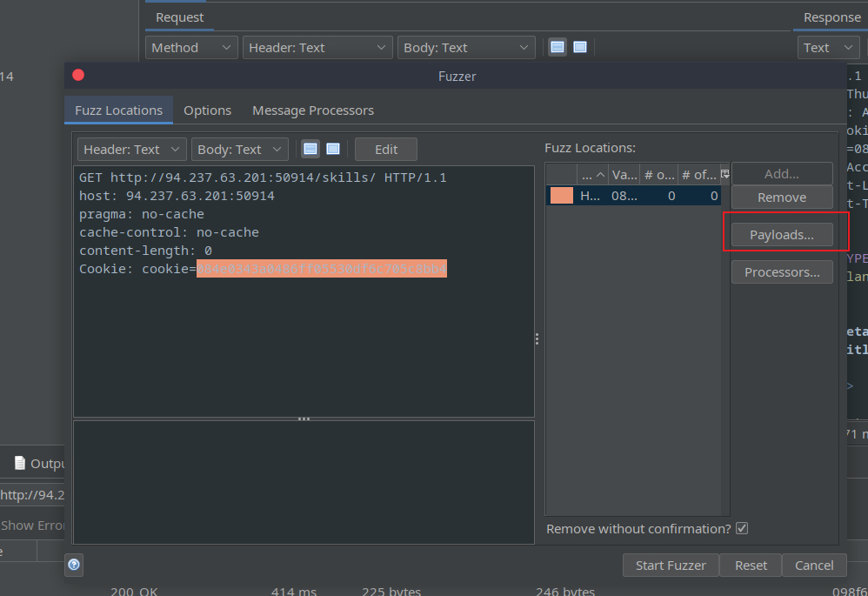The image size is (868, 596).
Task: Select split view icon in main Request toolbar
Action: [558, 47]
